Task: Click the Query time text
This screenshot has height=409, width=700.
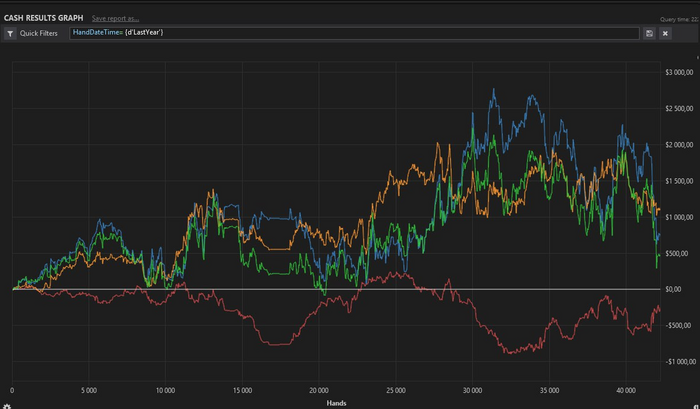Action: [x=679, y=19]
